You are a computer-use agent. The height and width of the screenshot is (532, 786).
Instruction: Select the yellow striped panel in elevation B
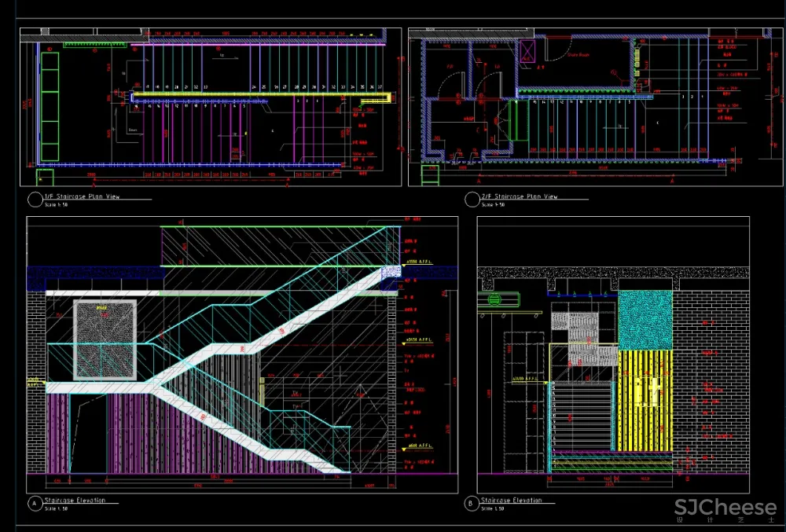[x=645, y=399]
